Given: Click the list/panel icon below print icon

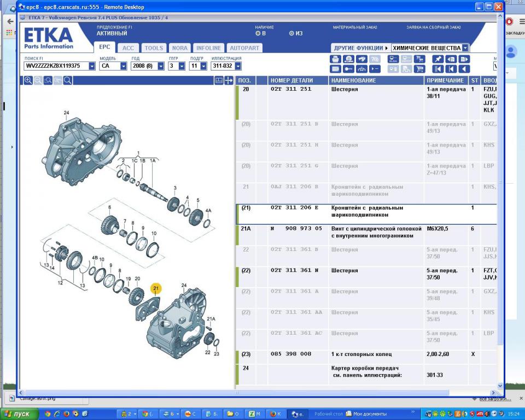Looking at the screenshot, I should click(335, 69).
